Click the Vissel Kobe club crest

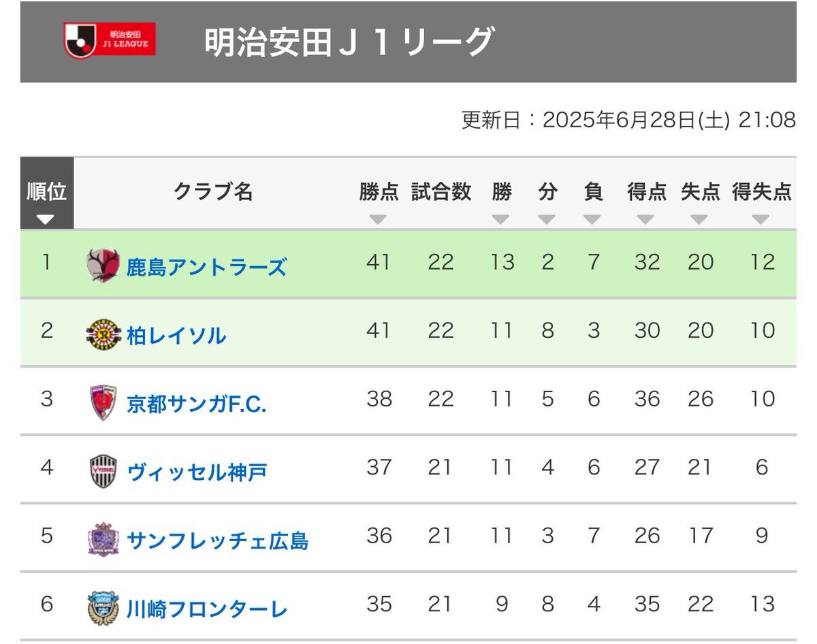click(x=103, y=471)
